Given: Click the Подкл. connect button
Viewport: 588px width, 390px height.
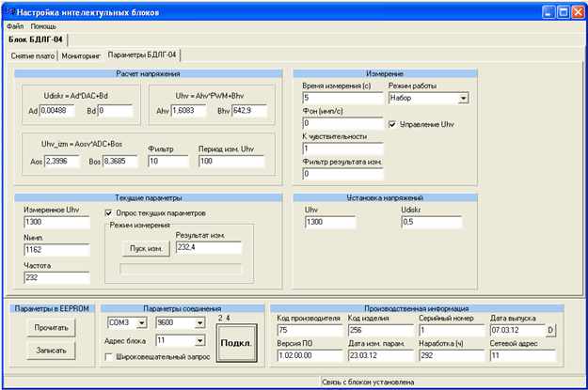Looking at the screenshot, I should (x=237, y=343).
